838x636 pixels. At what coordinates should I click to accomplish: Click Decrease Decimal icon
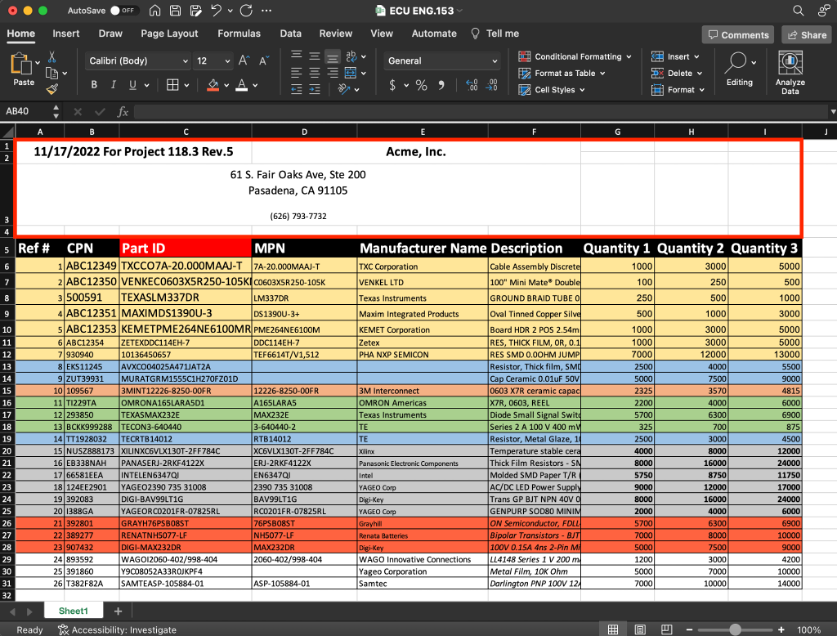point(492,85)
